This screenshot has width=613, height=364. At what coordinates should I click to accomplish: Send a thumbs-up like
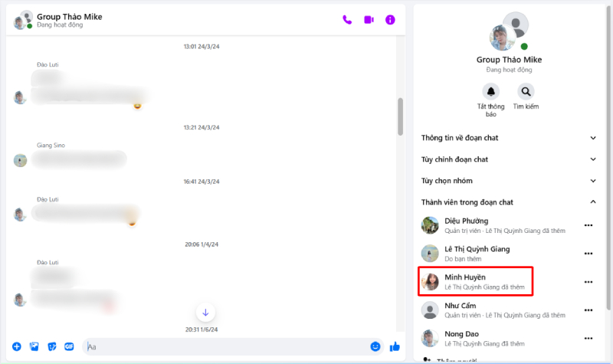pyautogui.click(x=395, y=346)
